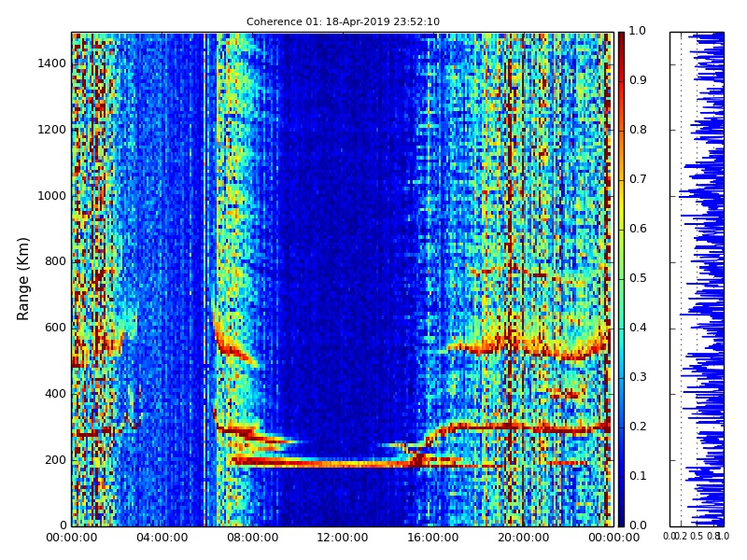Click the plot title 'Coherence 01: 18-Apr-2019 23:52:10'
747x560 pixels.
[343, 21]
